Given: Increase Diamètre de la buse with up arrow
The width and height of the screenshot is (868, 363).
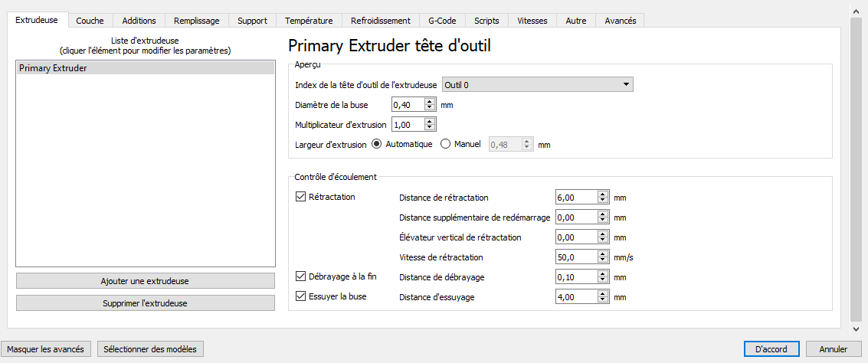Looking at the screenshot, I should [430, 101].
